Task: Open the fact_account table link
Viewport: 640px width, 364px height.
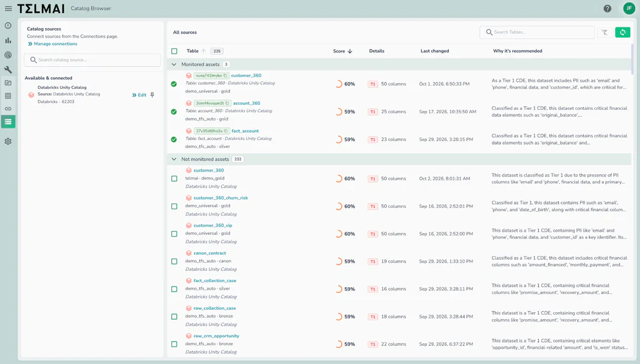Action: (x=245, y=131)
